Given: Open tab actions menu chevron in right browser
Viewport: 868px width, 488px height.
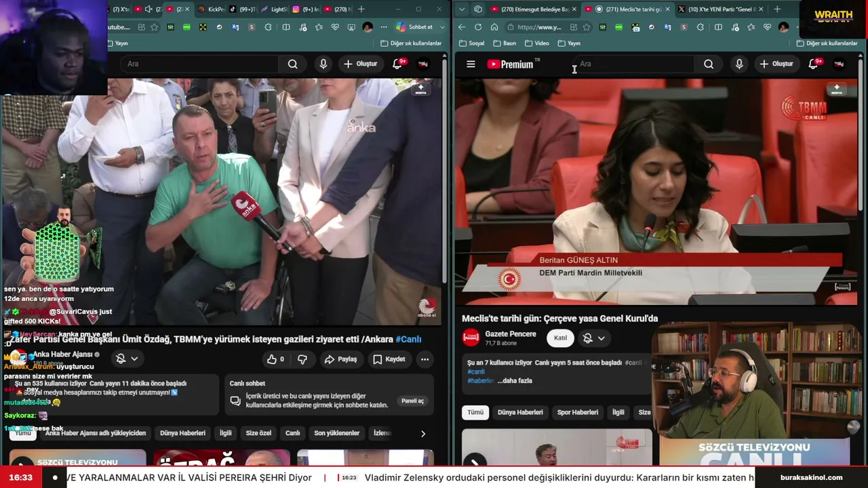Looking at the screenshot, I should (x=462, y=9).
